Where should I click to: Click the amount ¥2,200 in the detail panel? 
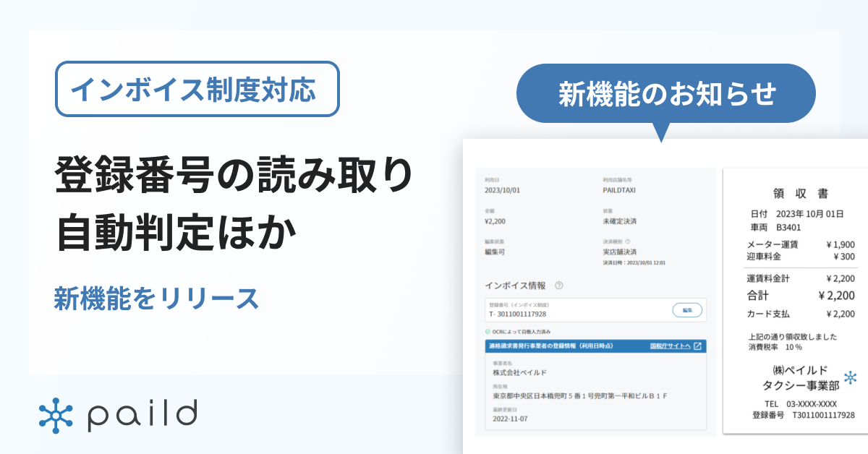(x=495, y=221)
